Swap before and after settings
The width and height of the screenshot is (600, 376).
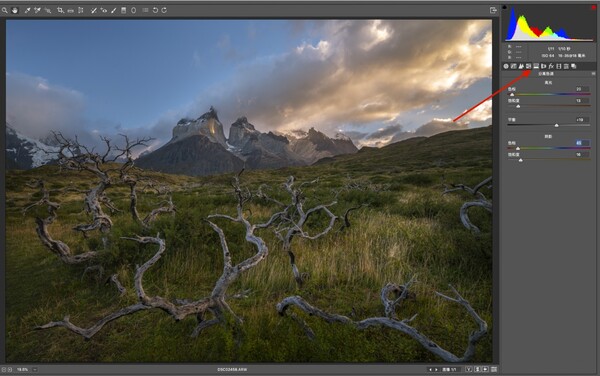coord(477,369)
